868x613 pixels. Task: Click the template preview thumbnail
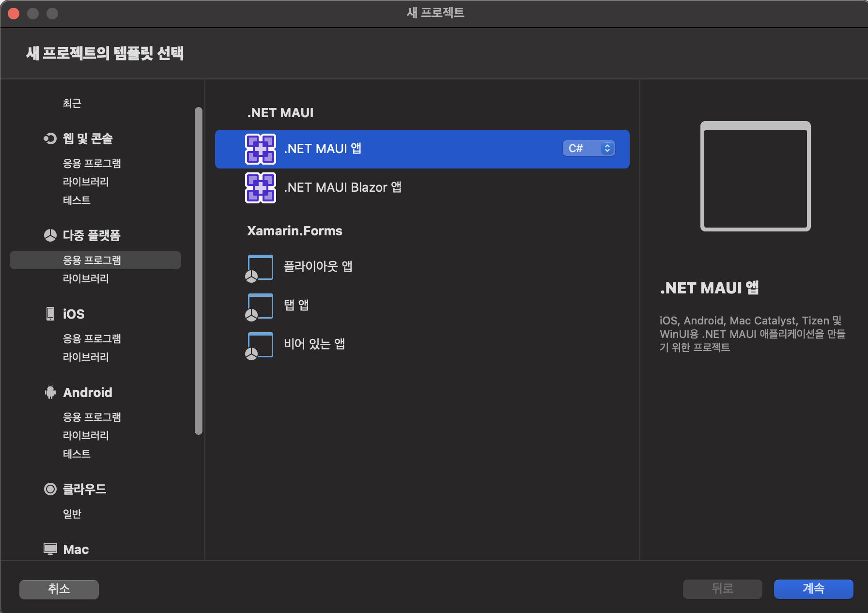pos(756,176)
